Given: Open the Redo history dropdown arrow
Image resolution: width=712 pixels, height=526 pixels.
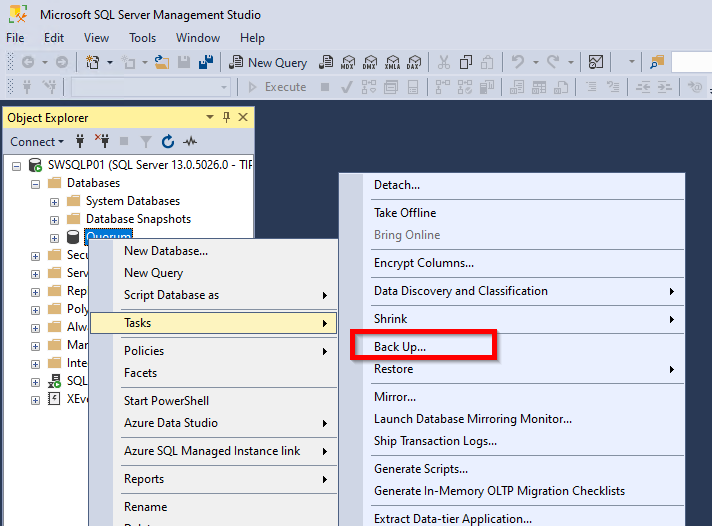Looking at the screenshot, I should coord(571,62).
